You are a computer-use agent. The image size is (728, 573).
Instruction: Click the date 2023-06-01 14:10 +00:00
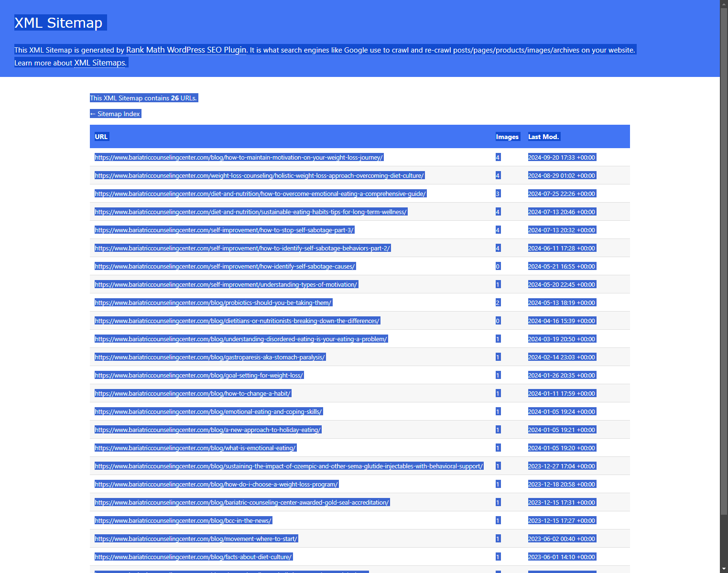(x=562, y=557)
